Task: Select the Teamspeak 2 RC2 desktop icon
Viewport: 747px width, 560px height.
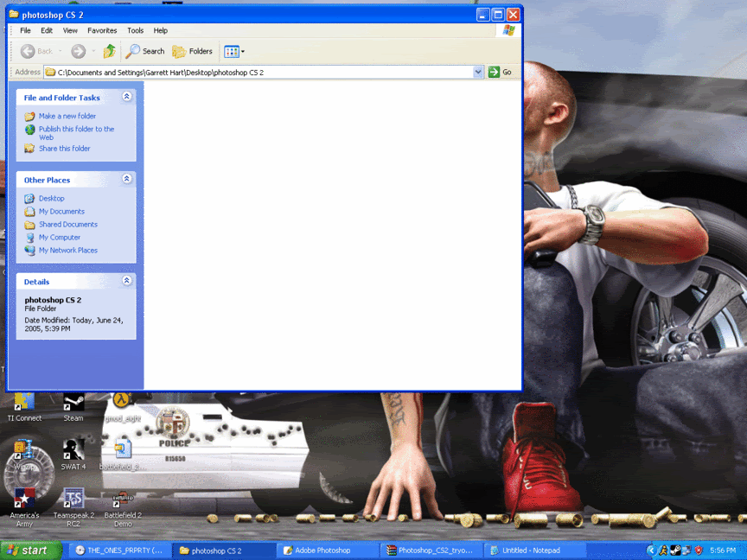Action: pyautogui.click(x=73, y=507)
